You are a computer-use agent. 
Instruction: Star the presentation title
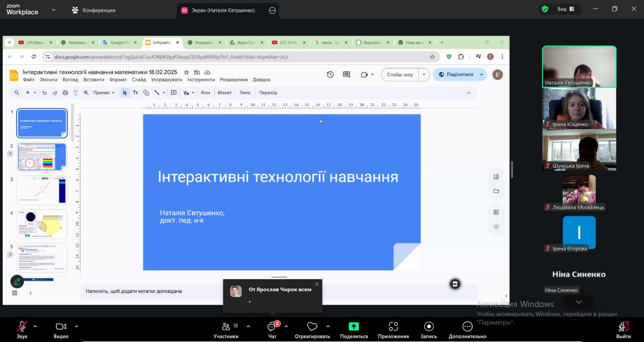(186, 72)
